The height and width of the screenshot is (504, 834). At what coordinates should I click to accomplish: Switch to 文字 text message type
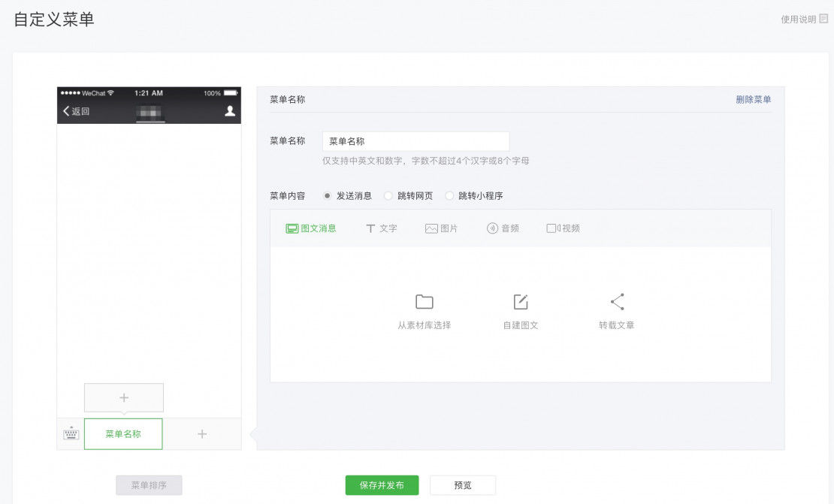coord(382,228)
